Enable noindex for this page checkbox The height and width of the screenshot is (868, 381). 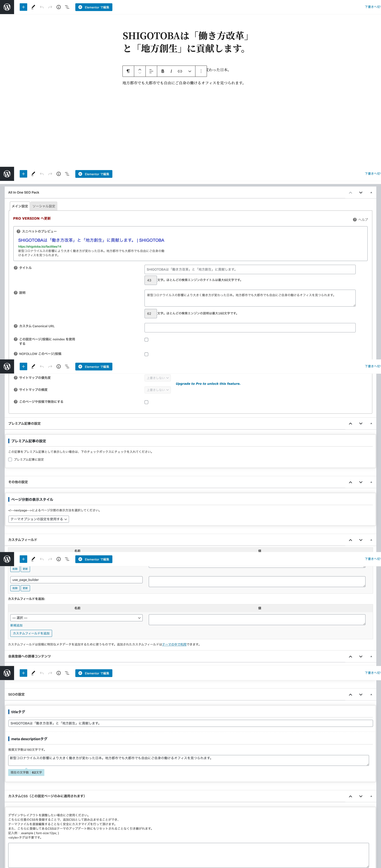click(146, 340)
